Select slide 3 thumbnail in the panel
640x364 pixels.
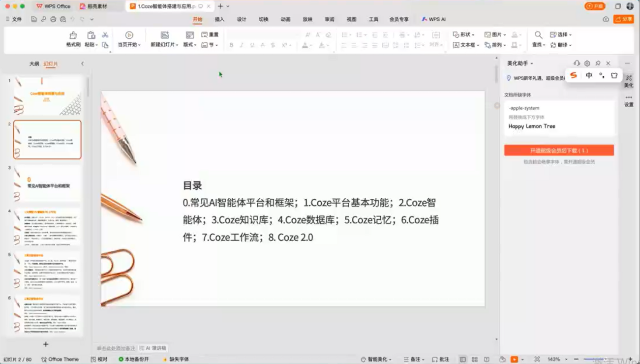[47, 183]
